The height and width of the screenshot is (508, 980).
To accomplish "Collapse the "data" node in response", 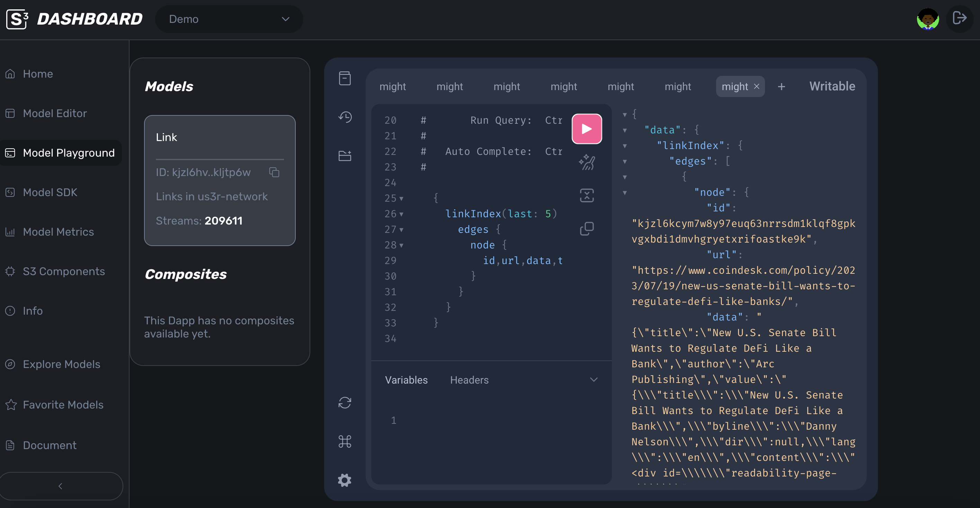I will [625, 130].
